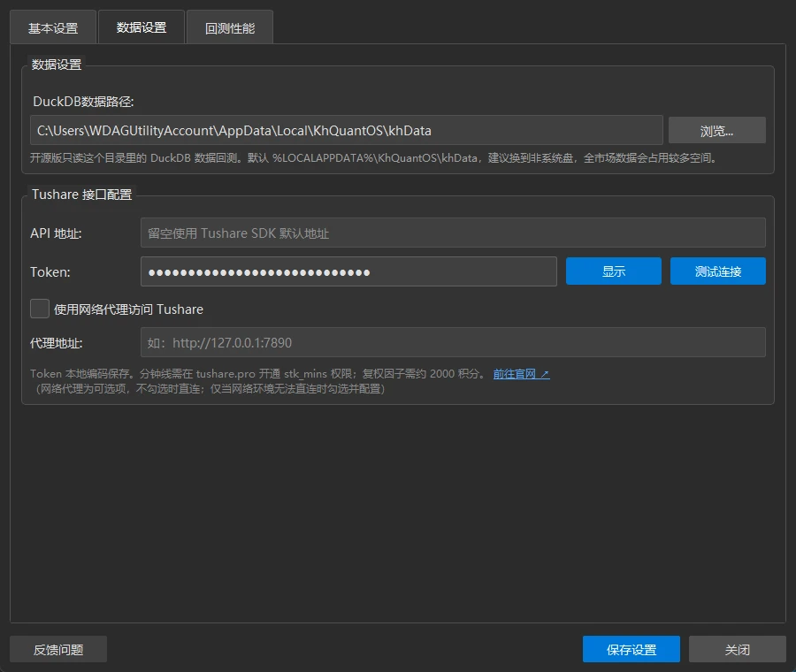The width and height of the screenshot is (796, 672).
Task: Click the API 地址 label
Action: coord(56,233)
